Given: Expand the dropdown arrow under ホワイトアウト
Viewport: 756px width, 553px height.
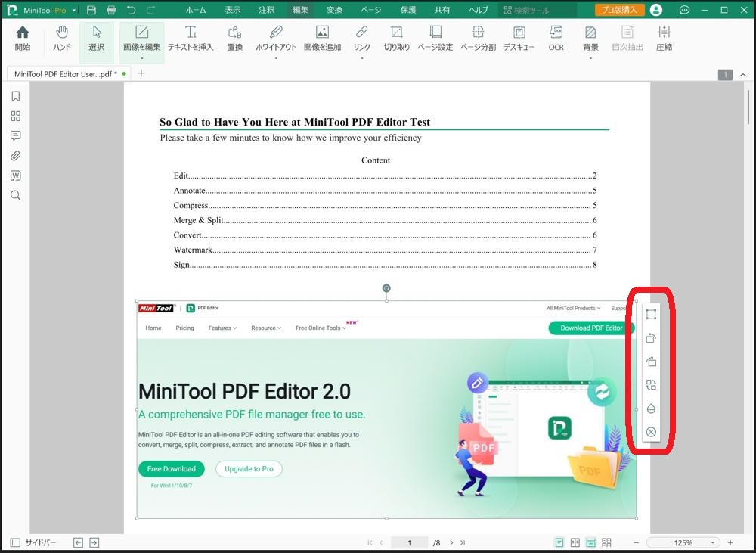Looking at the screenshot, I should pos(276,58).
